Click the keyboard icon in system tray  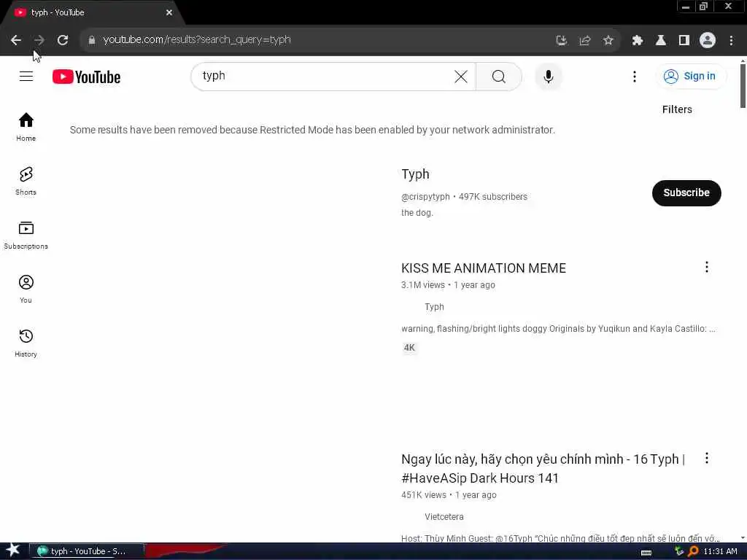point(646,553)
